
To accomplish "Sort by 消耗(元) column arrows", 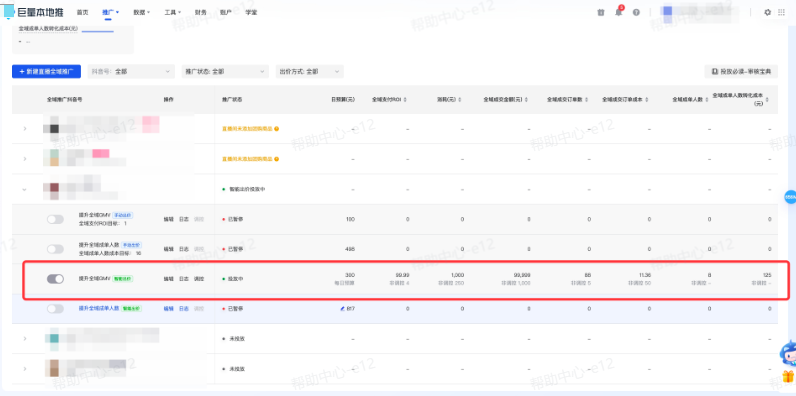I will (461, 100).
